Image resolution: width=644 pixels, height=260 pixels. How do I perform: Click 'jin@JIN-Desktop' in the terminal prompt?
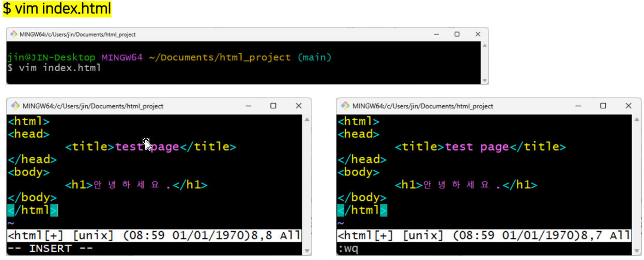point(52,57)
